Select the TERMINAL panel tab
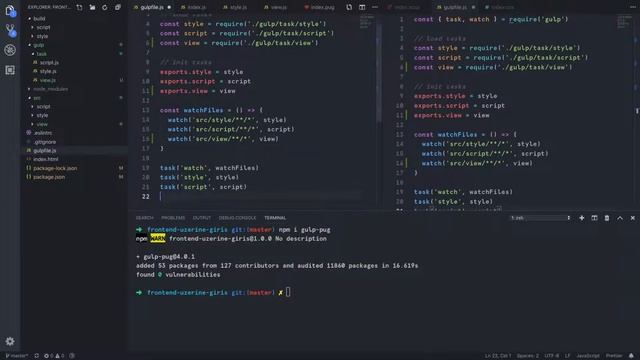Viewport: 640px width, 360px height. tap(275, 218)
